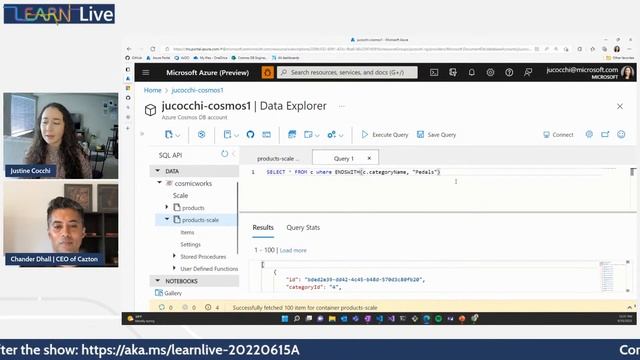Click the smiley feedback icon in Data Explorer

621,134
